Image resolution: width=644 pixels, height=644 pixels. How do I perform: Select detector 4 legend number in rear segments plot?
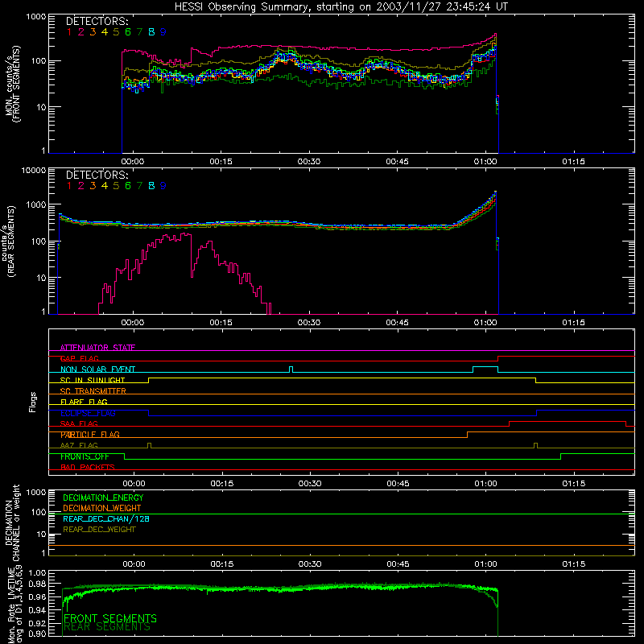pos(105,186)
